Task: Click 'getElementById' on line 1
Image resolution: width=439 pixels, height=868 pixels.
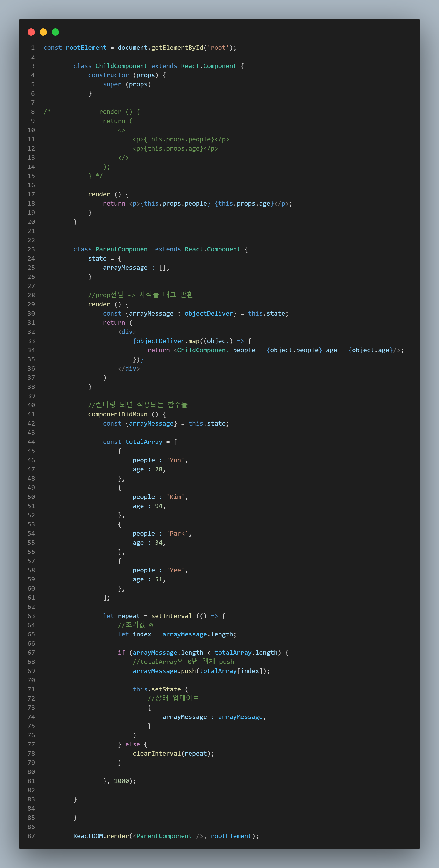Action: [177, 48]
